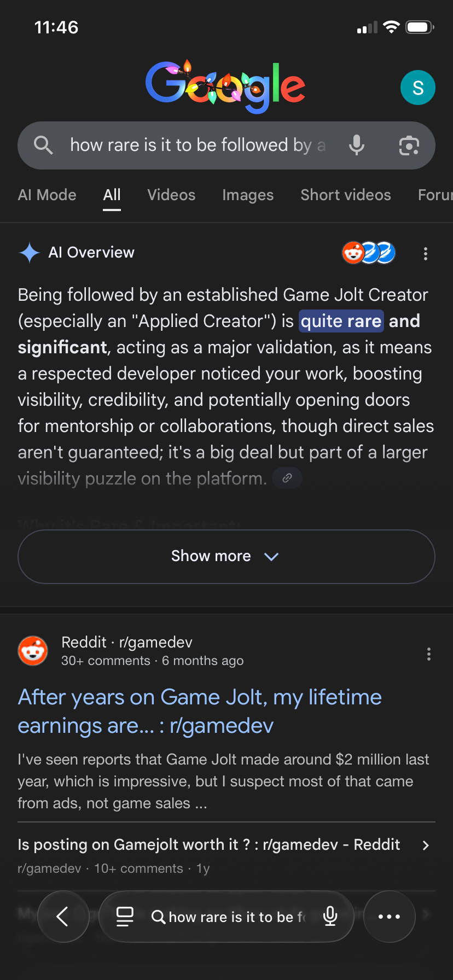Expand AI Overview with Show more
The height and width of the screenshot is (980, 453).
point(226,556)
